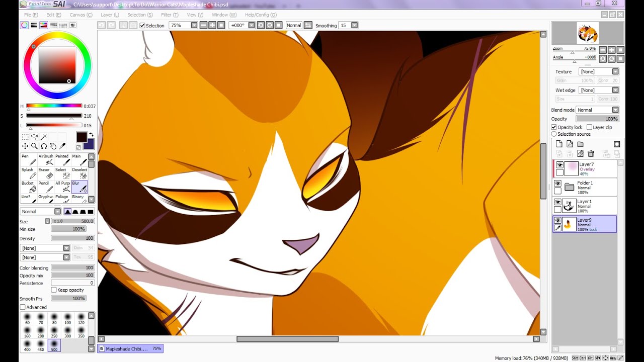Image resolution: width=644 pixels, height=362 pixels.
Task: Pick the Eyedropper color picker tool
Action: tap(62, 146)
